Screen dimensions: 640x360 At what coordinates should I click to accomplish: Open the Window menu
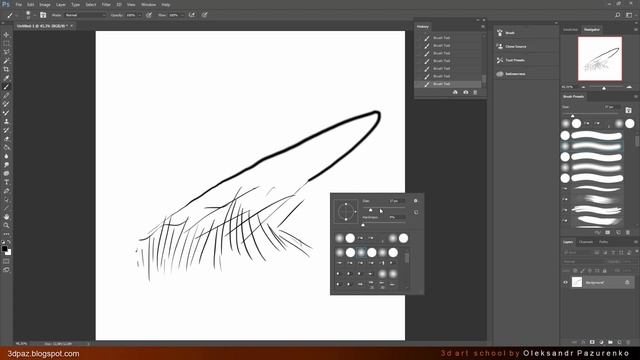point(148,4)
